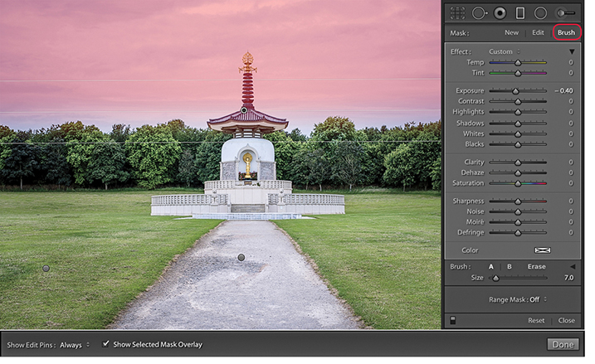
Task: Click the edit pin on the pagoda
Action: point(244,109)
